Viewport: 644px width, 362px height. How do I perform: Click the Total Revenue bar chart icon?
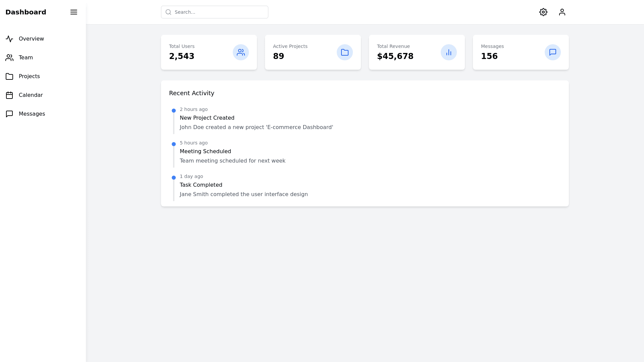click(449, 52)
